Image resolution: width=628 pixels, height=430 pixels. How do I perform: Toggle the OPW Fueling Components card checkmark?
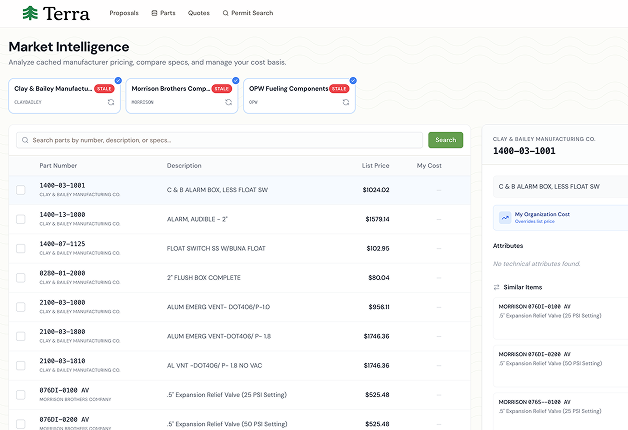click(353, 80)
